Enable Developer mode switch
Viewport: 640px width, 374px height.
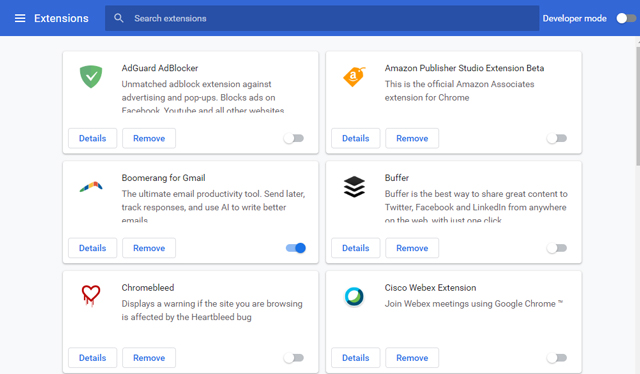626,18
